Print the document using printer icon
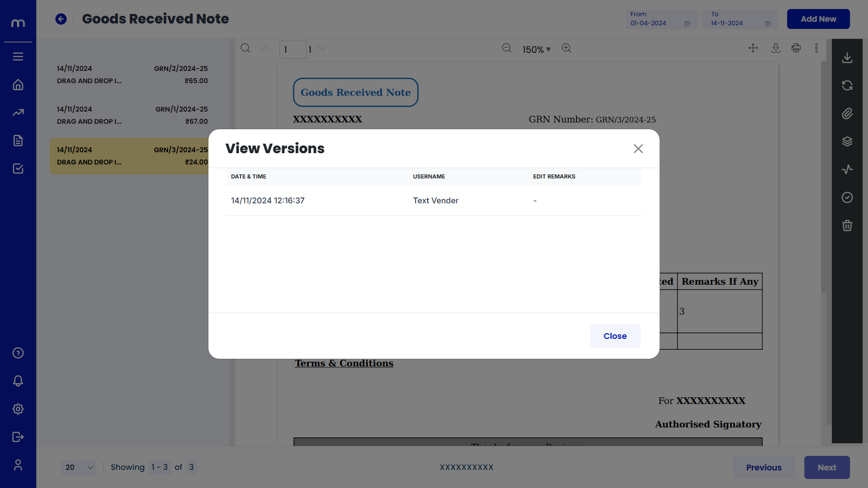 pyautogui.click(x=796, y=48)
